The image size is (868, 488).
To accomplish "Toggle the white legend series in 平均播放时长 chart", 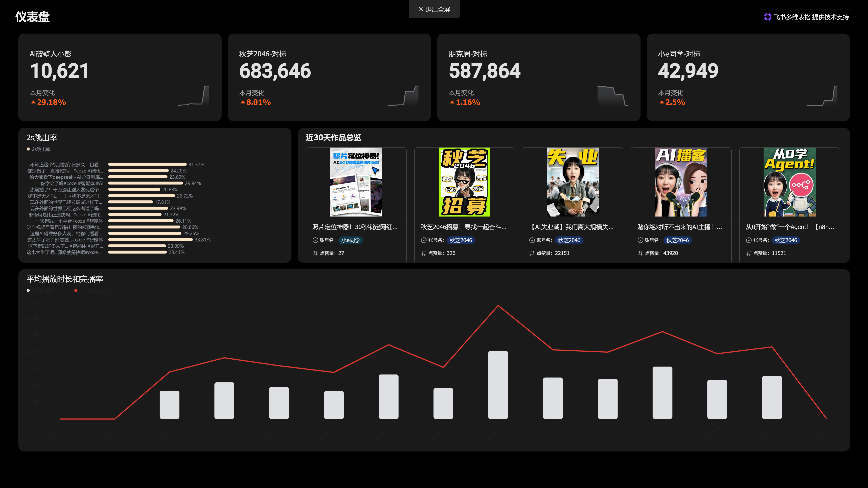I will point(28,291).
